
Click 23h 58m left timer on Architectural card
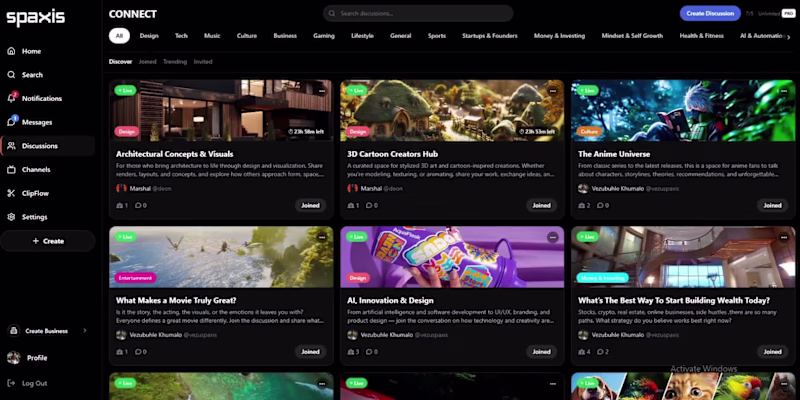pyautogui.click(x=306, y=132)
